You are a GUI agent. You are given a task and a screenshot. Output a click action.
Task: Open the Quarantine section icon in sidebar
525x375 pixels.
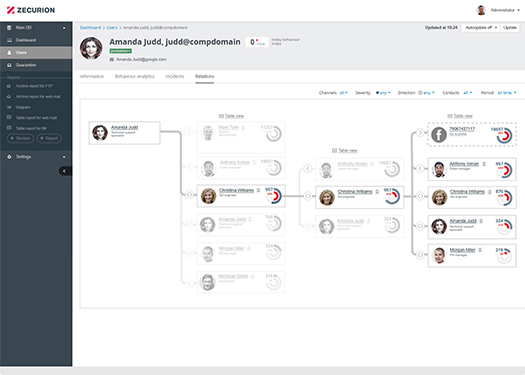9,65
